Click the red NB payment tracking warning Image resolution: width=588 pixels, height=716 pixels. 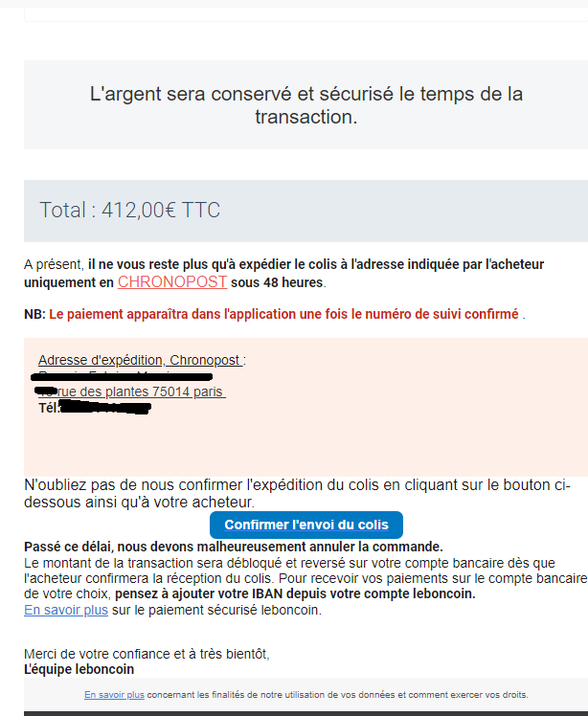click(283, 314)
